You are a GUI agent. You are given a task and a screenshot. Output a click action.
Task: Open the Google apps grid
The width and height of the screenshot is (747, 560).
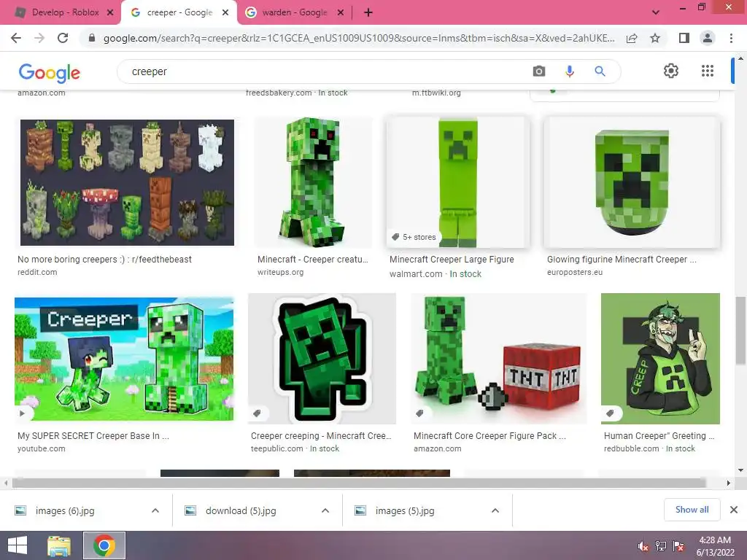(708, 71)
